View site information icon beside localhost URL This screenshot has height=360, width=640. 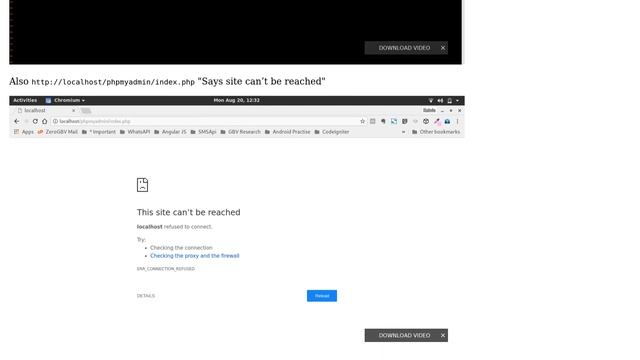tap(55, 121)
